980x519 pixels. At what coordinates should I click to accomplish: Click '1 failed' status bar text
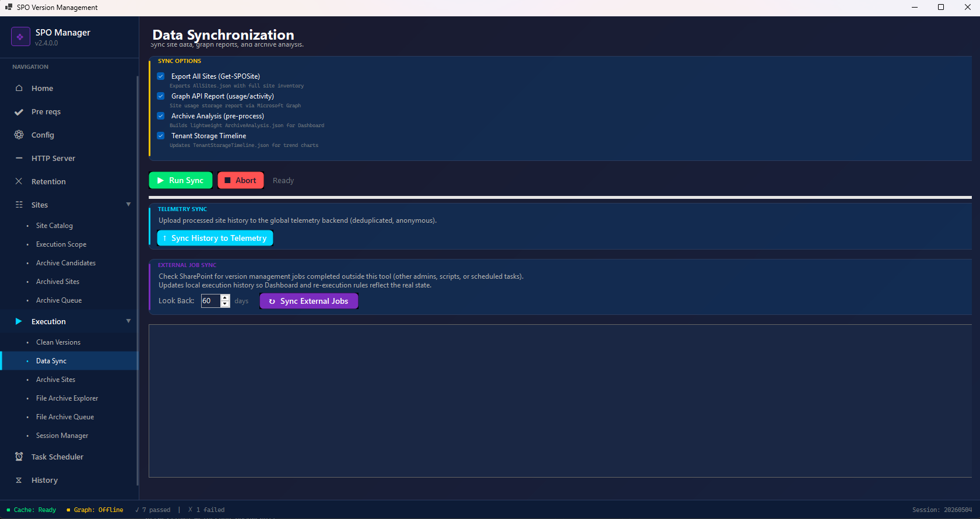click(x=206, y=510)
